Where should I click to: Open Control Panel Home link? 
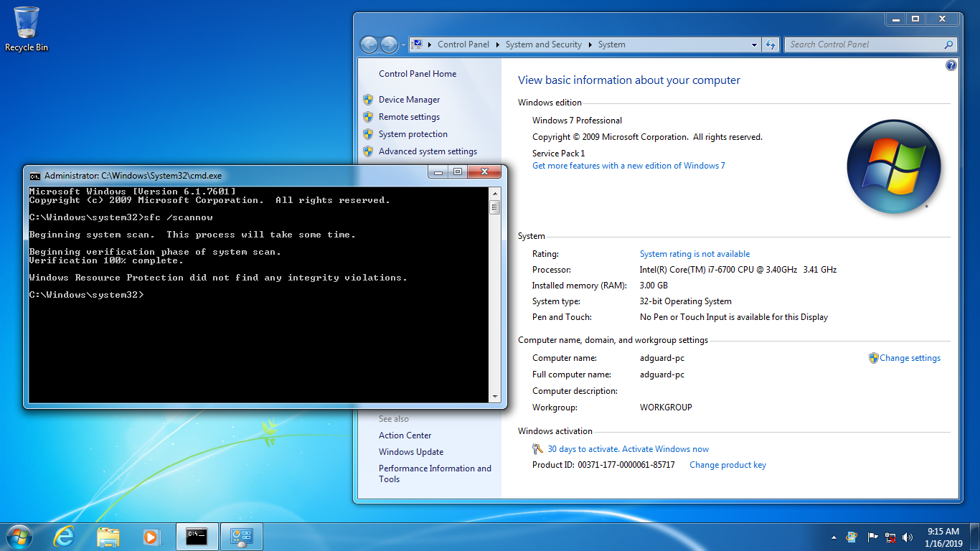418,74
